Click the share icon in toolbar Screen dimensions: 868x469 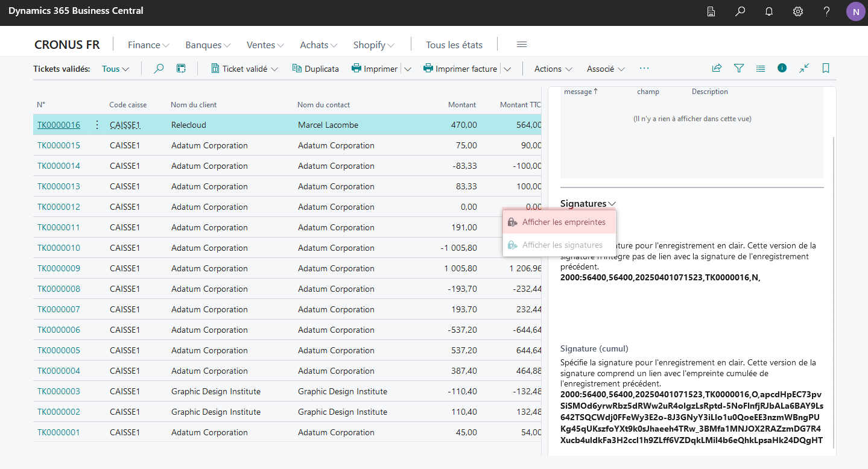pyautogui.click(x=717, y=69)
